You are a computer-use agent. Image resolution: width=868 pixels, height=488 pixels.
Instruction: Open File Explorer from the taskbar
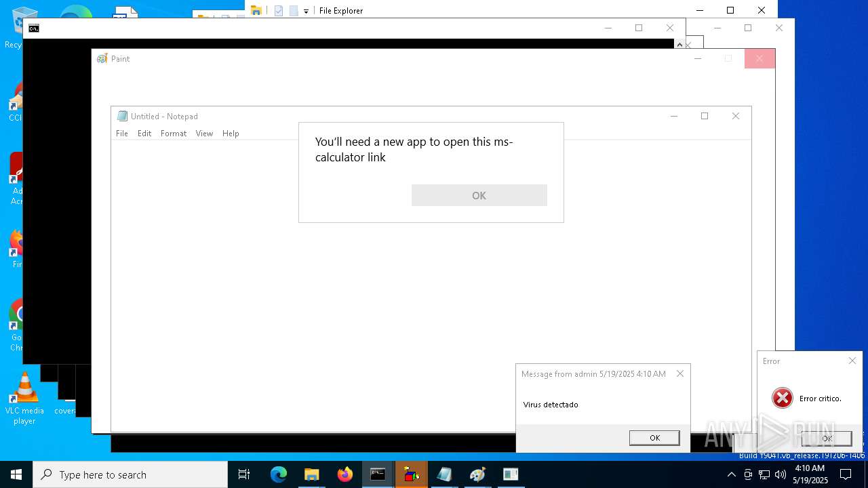coord(312,474)
